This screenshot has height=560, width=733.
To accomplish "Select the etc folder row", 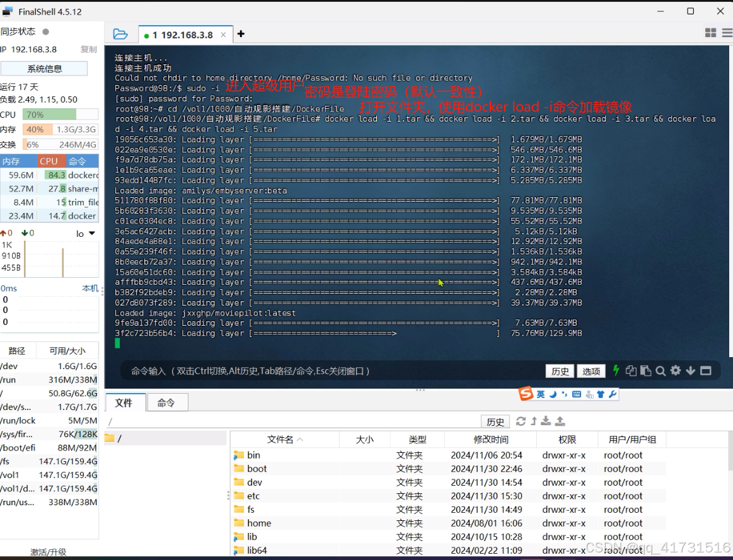I will click(449, 496).
